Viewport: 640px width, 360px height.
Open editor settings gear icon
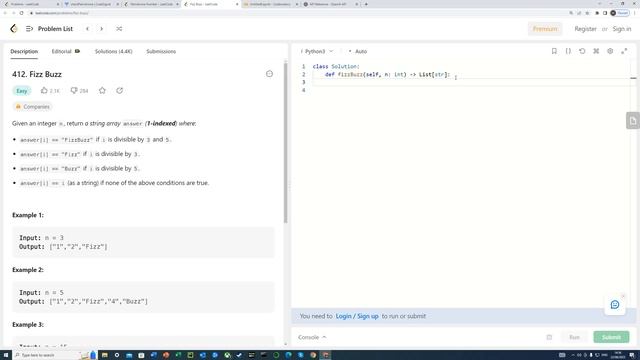coord(610,51)
